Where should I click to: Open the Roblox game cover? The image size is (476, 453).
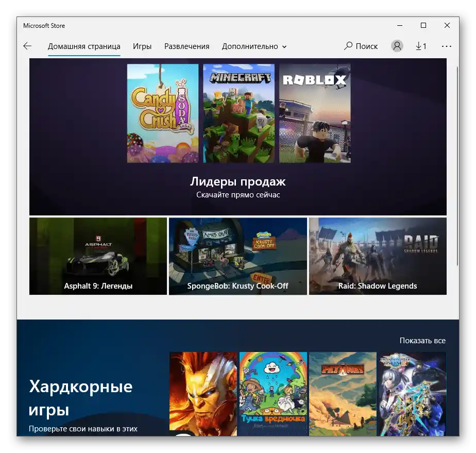pos(315,113)
